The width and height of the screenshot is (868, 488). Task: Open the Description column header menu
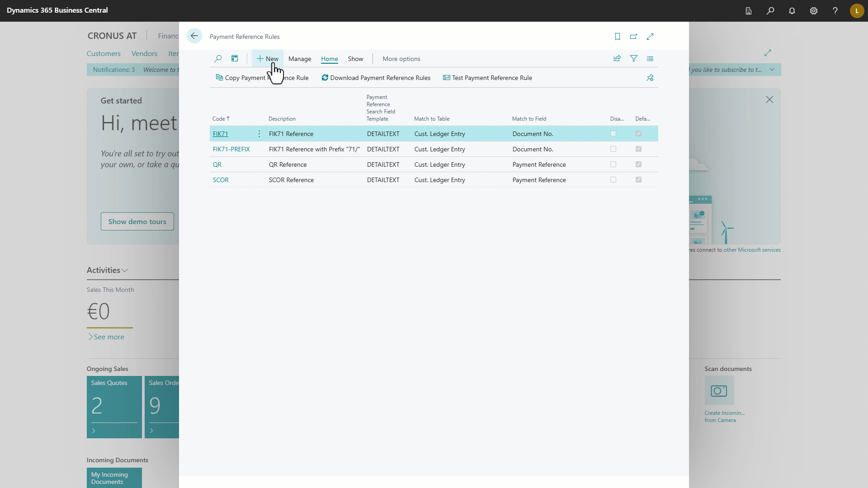(282, 119)
